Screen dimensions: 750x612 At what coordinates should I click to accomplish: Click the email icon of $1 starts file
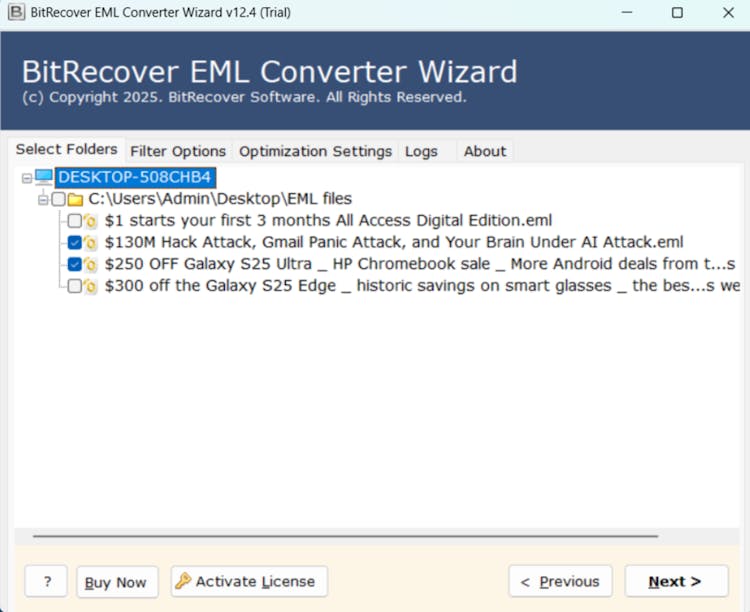tap(91, 221)
